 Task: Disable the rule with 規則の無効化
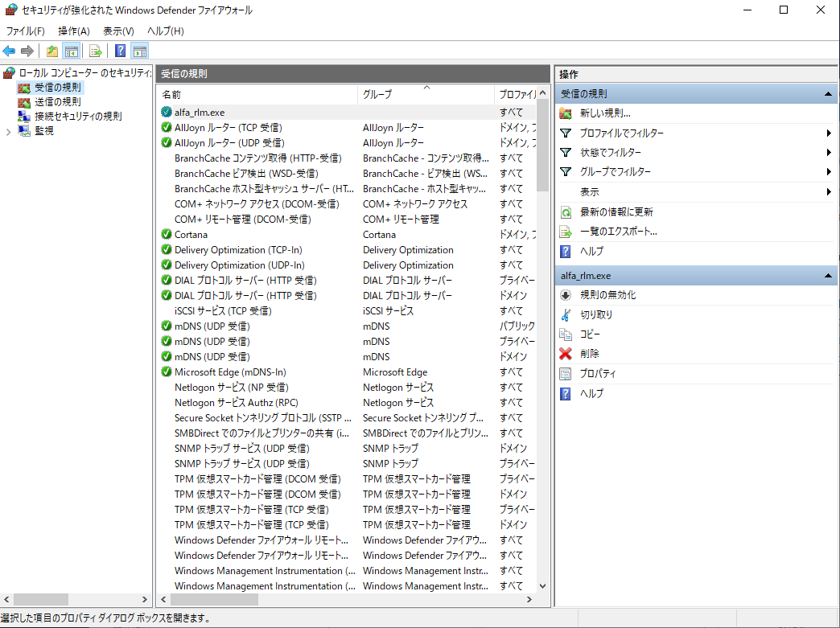608,295
